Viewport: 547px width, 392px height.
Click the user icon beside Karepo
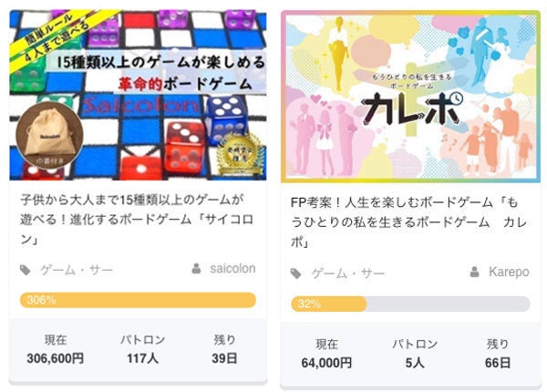pos(475,273)
